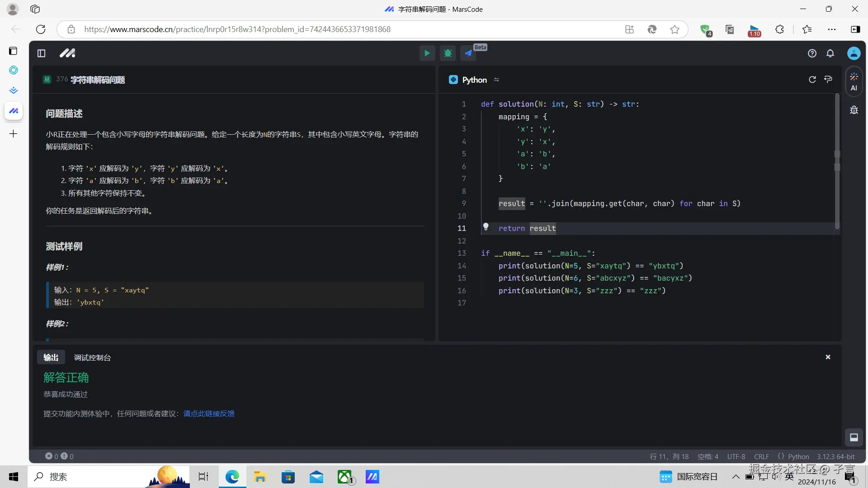Open the AI assistant sidebar panel
Viewport: 868px width, 488px height.
pyautogui.click(x=854, y=81)
